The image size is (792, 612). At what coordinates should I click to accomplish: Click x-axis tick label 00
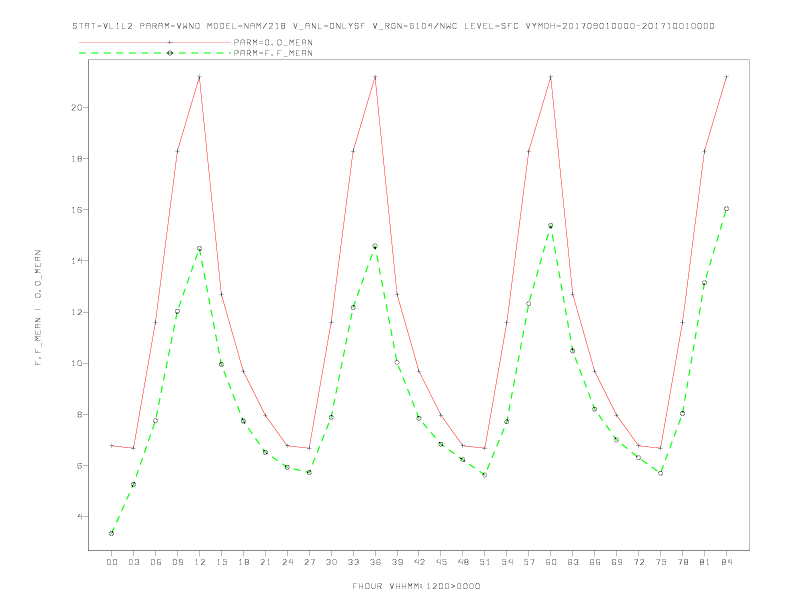tap(112, 562)
